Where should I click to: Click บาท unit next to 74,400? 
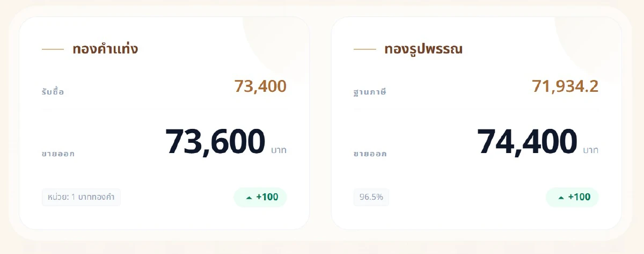(590, 150)
